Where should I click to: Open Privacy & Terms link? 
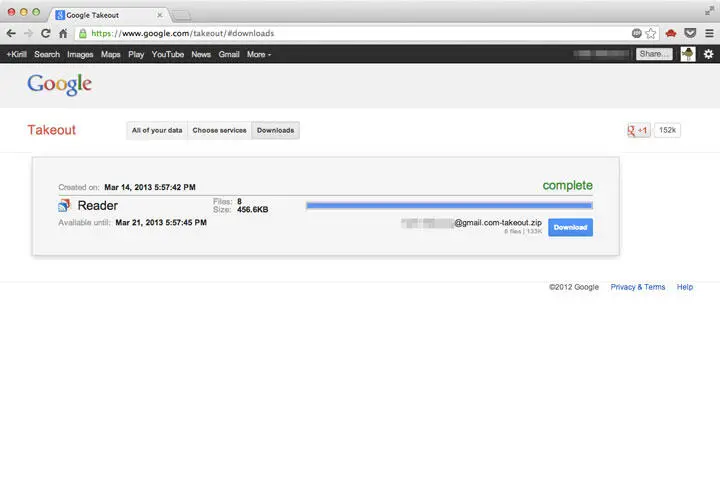[637, 287]
